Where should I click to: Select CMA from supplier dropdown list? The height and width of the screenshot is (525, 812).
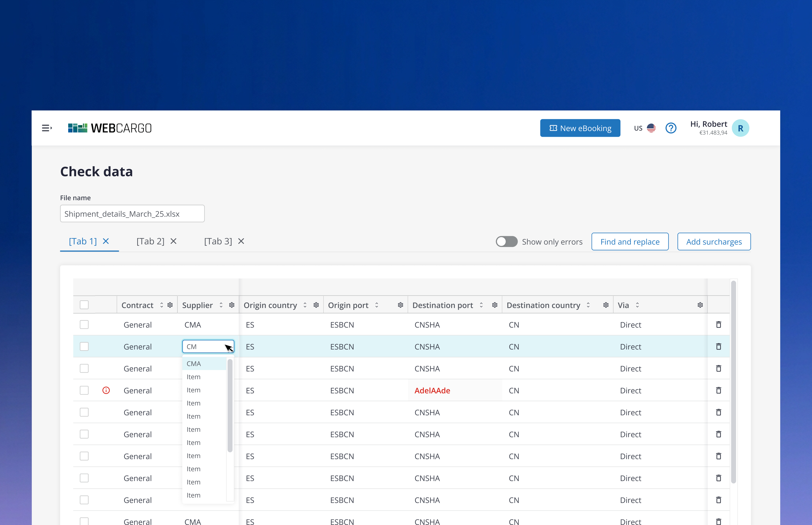204,364
